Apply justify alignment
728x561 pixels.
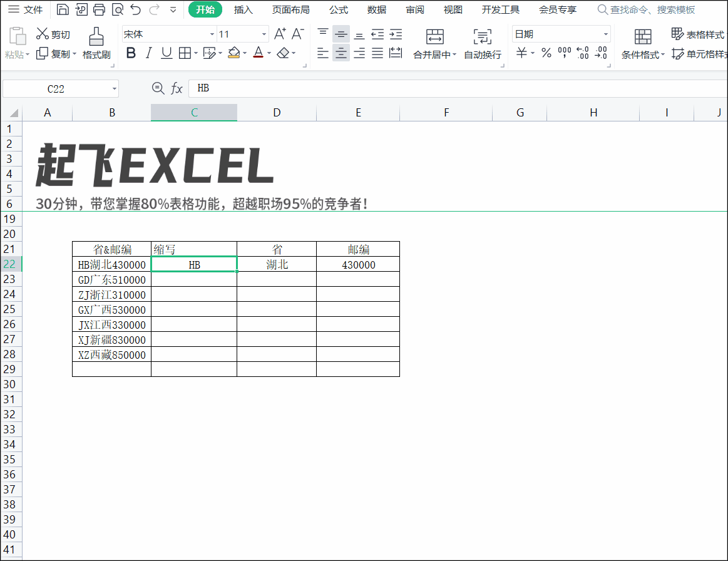tap(377, 53)
